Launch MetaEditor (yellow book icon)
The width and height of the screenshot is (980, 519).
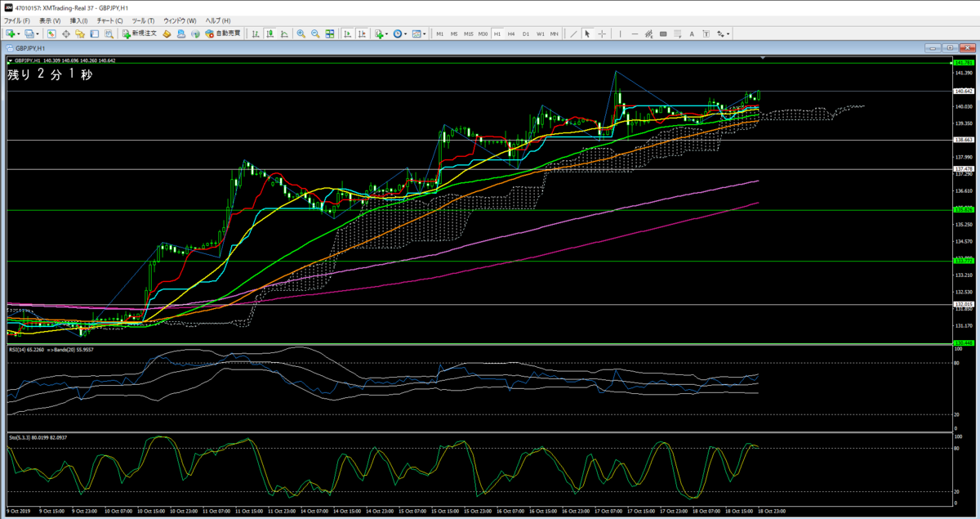[167, 34]
